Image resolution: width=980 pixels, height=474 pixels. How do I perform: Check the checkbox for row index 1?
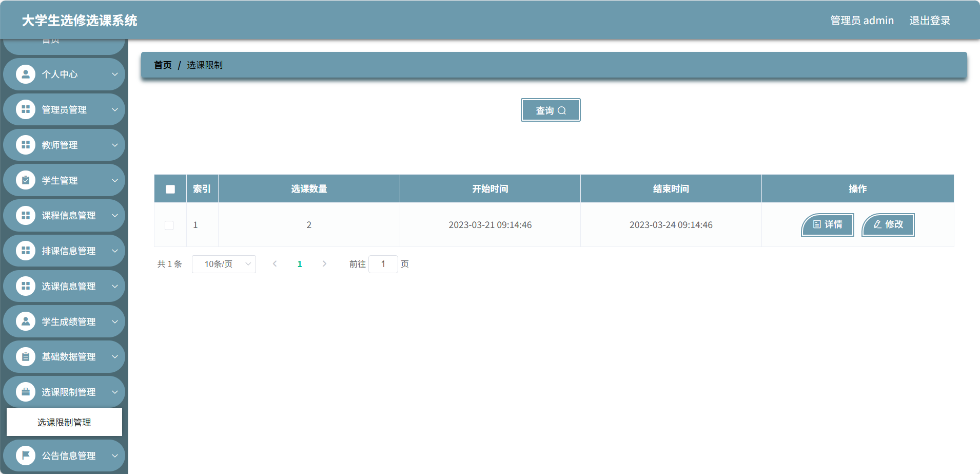click(x=169, y=225)
